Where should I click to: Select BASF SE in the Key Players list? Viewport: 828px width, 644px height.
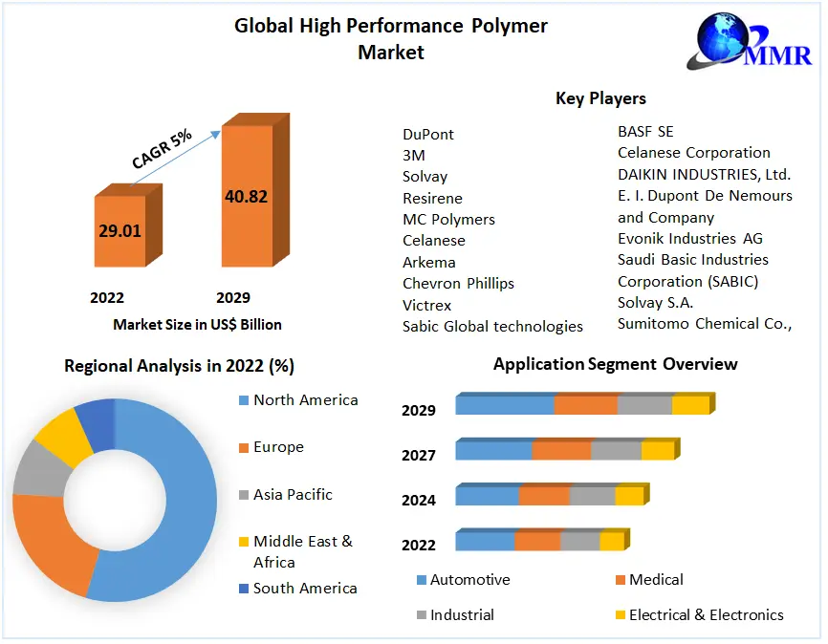point(645,131)
